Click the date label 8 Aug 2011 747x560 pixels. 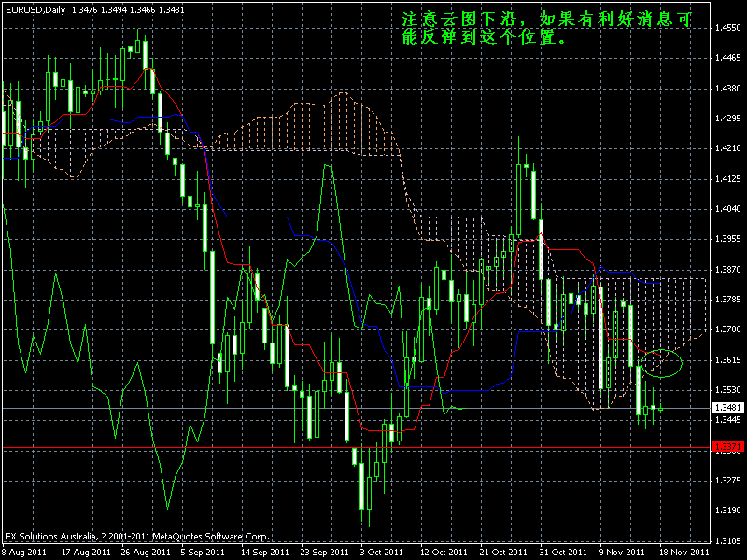[x=24, y=553]
